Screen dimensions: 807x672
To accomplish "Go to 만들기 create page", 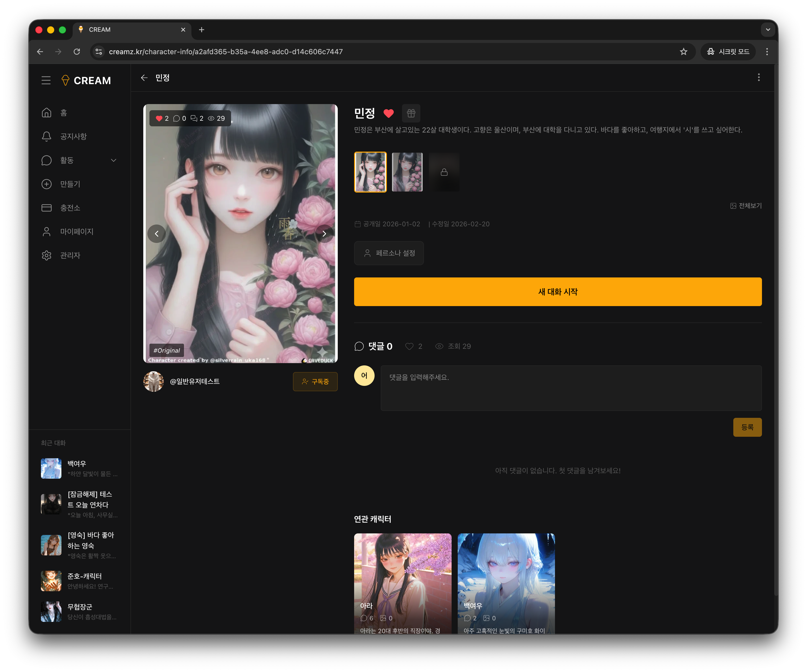I will tap(70, 184).
